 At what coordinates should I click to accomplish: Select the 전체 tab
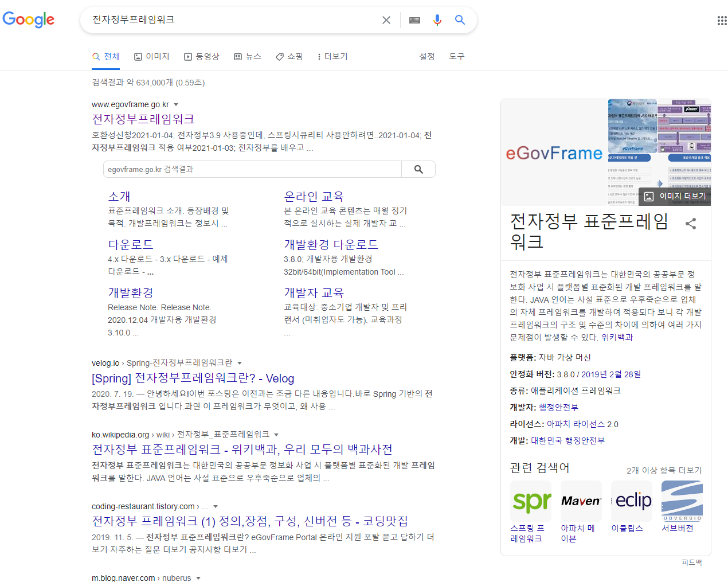(106, 56)
